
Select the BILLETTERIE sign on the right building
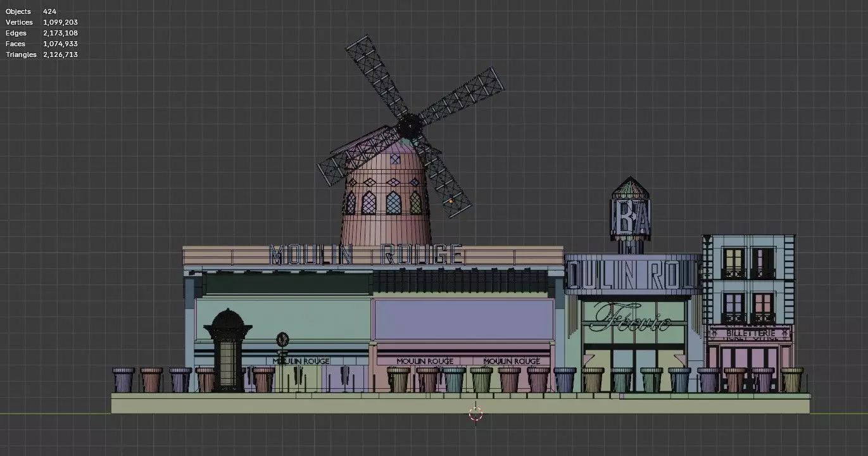750,332
